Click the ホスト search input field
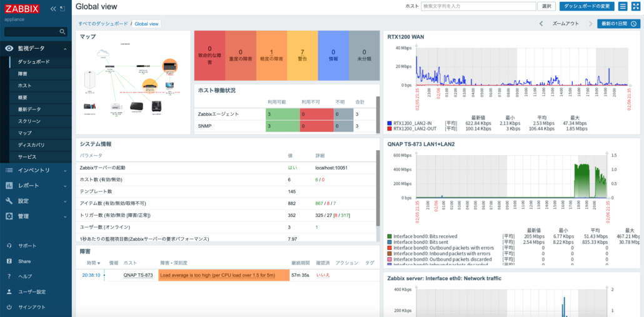 478,6
